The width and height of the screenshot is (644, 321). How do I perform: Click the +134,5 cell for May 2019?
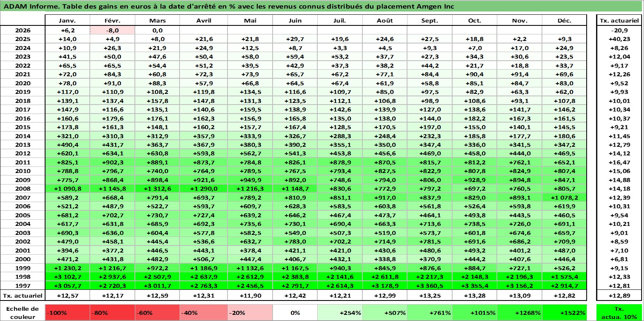pos(250,92)
